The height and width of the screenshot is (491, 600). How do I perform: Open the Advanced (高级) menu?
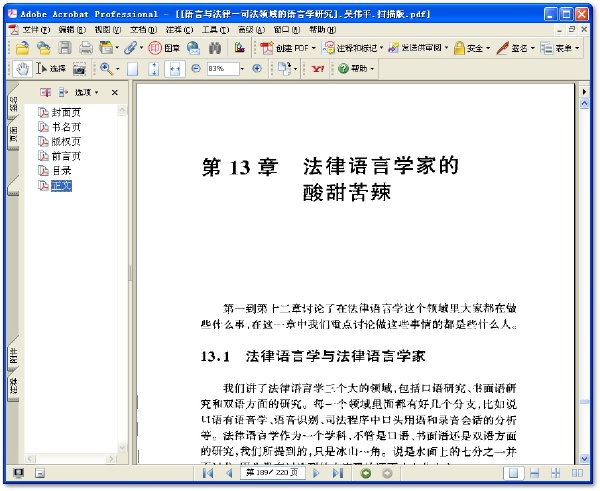pos(251,29)
